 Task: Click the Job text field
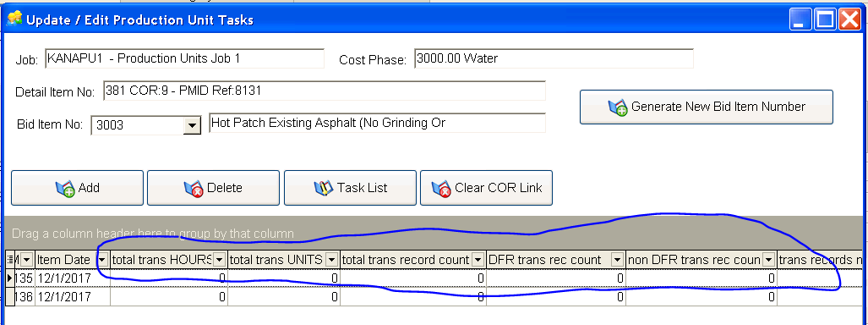point(184,58)
